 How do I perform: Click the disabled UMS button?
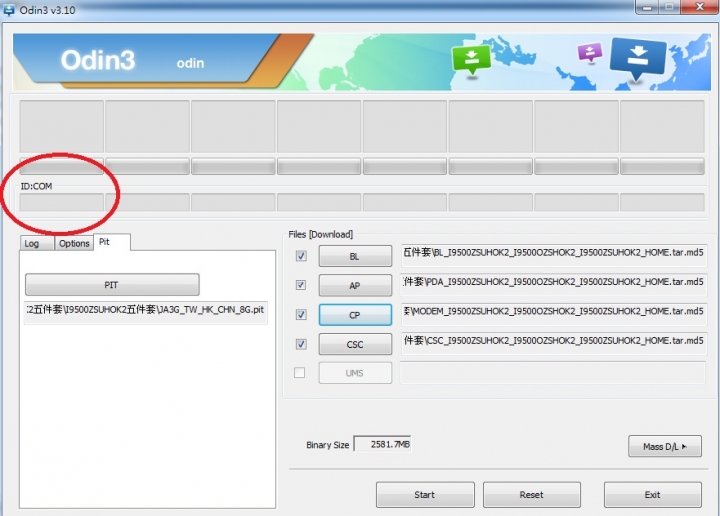coord(355,373)
